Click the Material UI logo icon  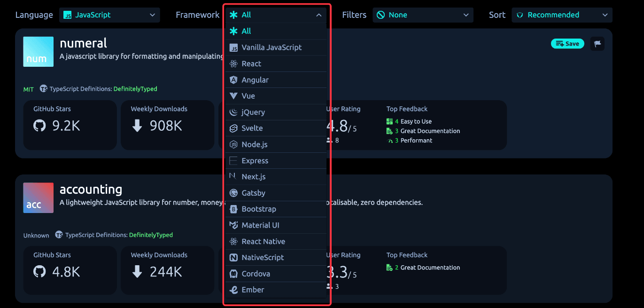233,225
